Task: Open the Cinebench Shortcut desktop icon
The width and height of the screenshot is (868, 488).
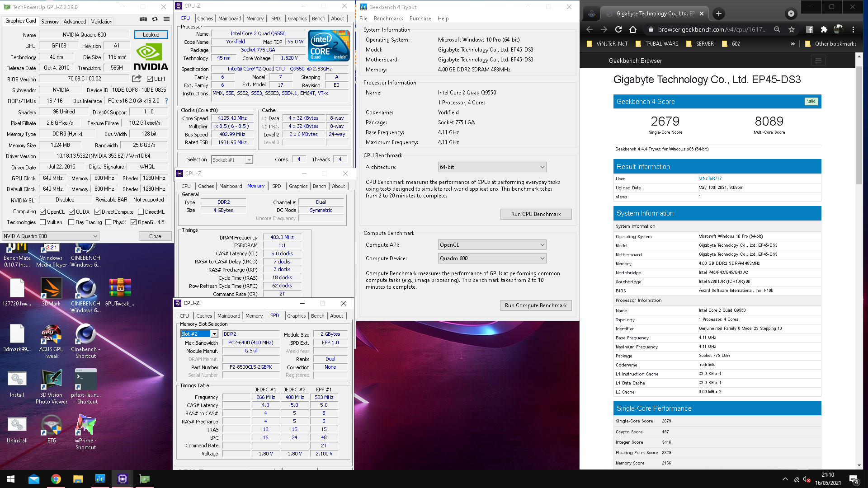Action: (x=85, y=341)
